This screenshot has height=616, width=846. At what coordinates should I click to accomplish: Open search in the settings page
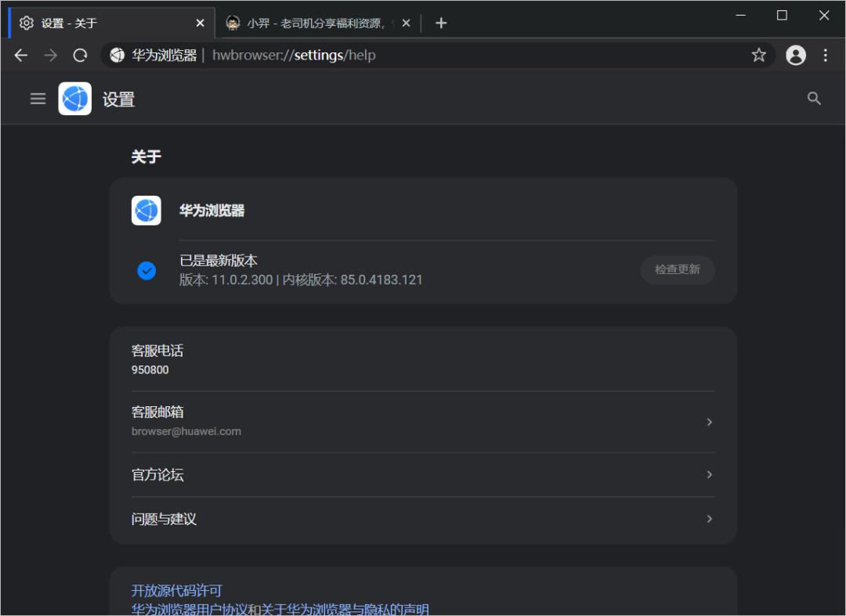(x=814, y=99)
